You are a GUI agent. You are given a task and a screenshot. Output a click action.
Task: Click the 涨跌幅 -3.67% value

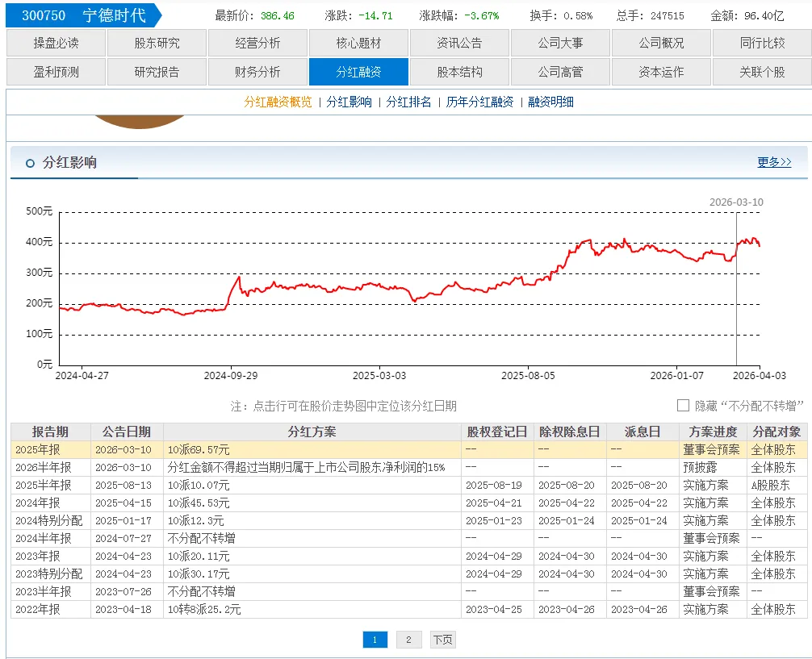coord(482,16)
